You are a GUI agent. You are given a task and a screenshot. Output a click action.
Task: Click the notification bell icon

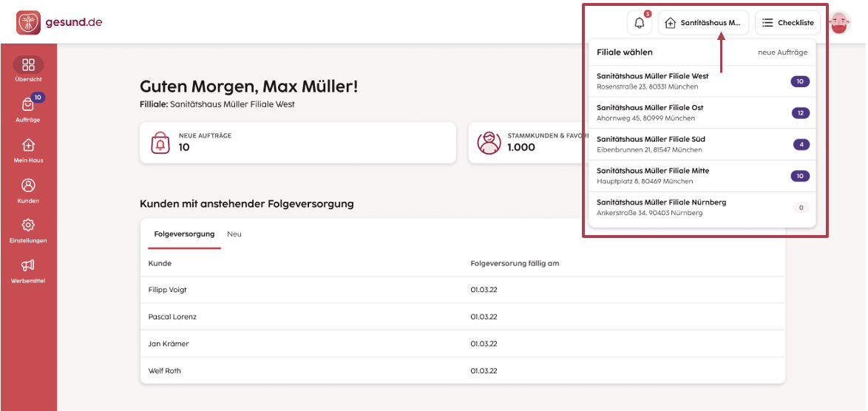click(640, 23)
